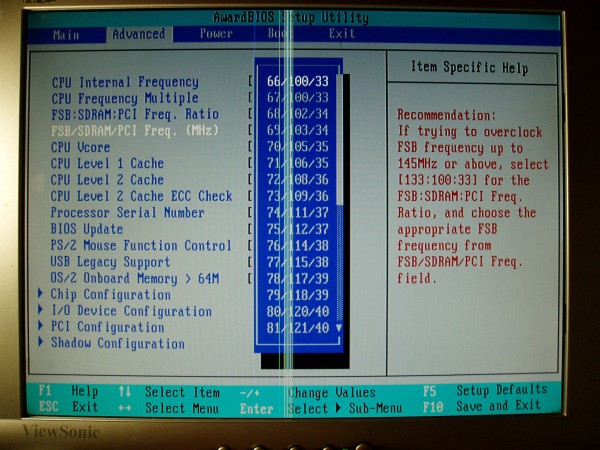Choose the 78/117/39 frequency option

[298, 278]
